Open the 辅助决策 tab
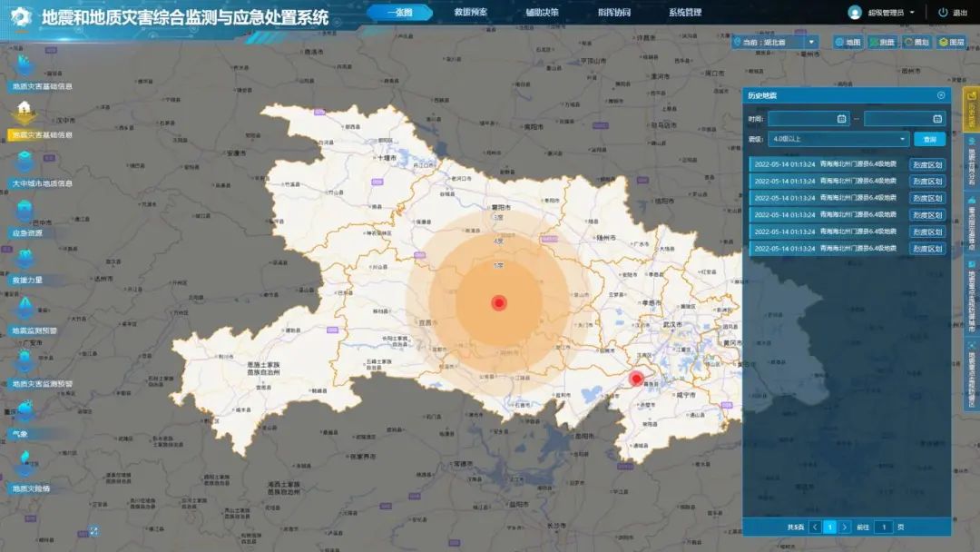 (x=542, y=12)
